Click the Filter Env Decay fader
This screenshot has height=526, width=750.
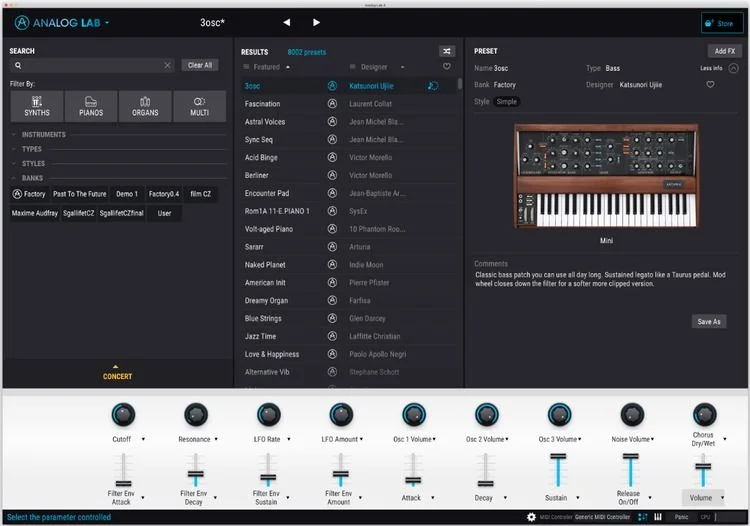coord(195,471)
